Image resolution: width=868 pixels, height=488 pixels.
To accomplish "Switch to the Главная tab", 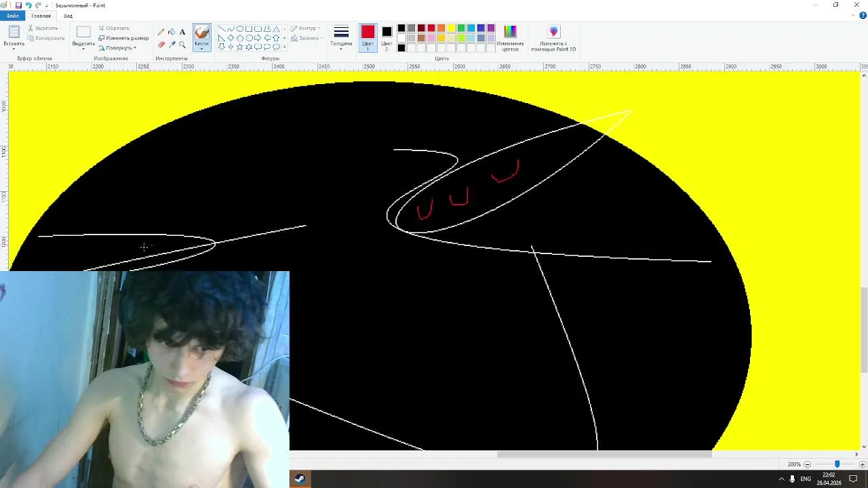I will (41, 16).
